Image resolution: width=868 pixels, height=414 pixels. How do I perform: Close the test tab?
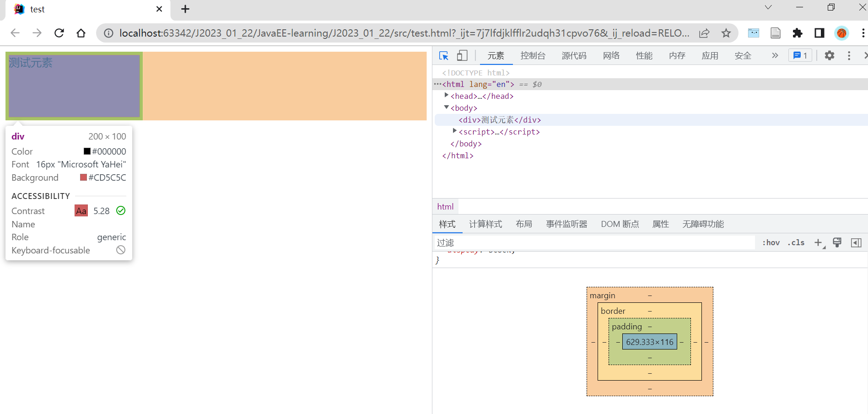click(x=159, y=9)
